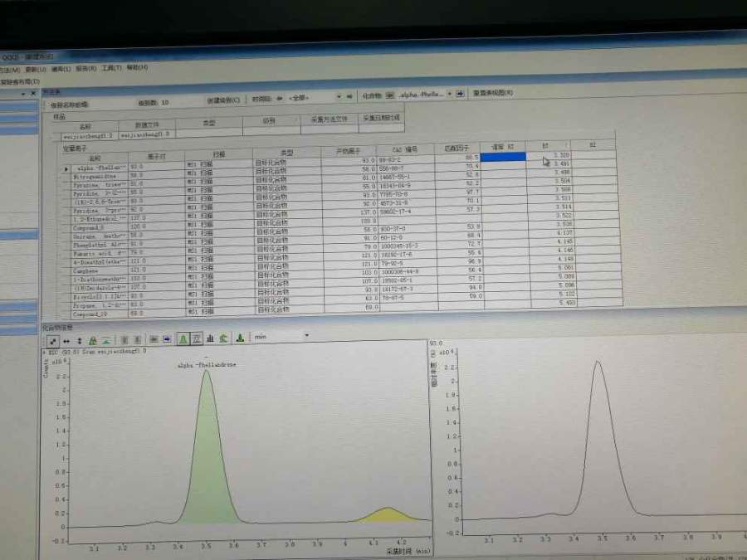Click the yellow integrated peak near 4.15 min
The height and width of the screenshot is (560, 747).
(388, 515)
